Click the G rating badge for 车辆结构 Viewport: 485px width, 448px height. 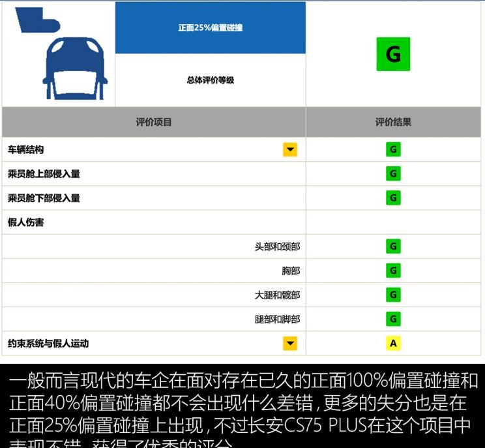(x=393, y=149)
